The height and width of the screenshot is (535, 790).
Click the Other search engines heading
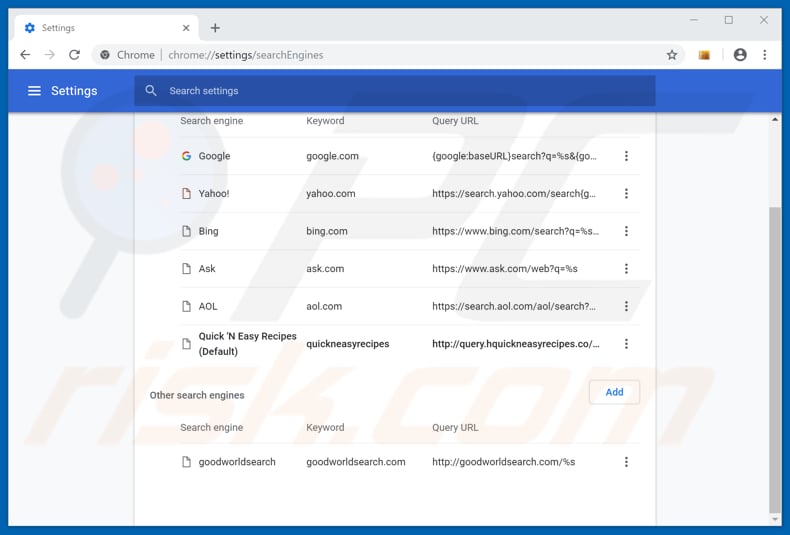point(197,395)
